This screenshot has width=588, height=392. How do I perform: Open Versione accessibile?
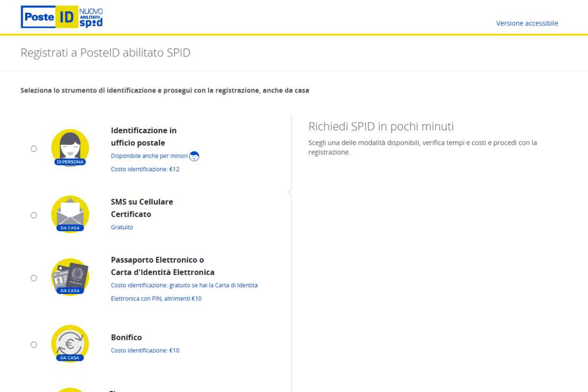pos(526,23)
